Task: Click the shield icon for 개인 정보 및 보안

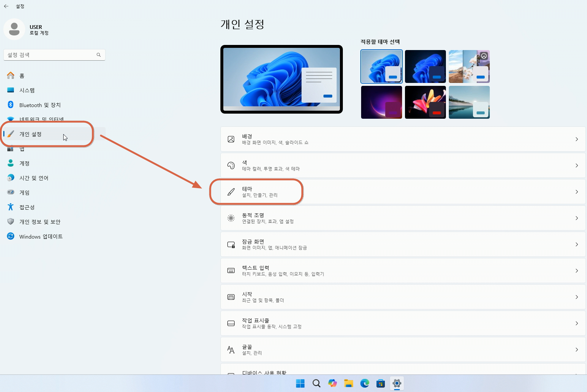Action: click(x=11, y=221)
